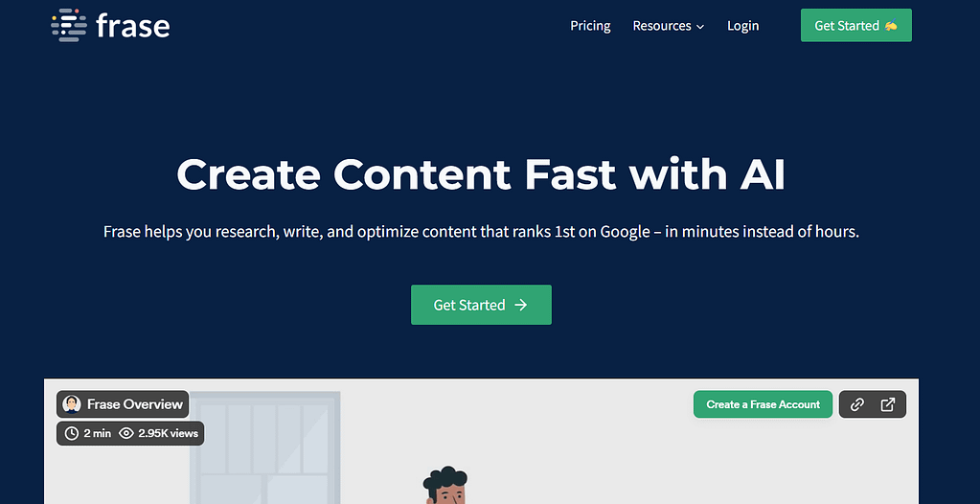The image size is (980, 504).
Task: Click the 'Create Content Fast with AI' heading
Action: point(481,173)
